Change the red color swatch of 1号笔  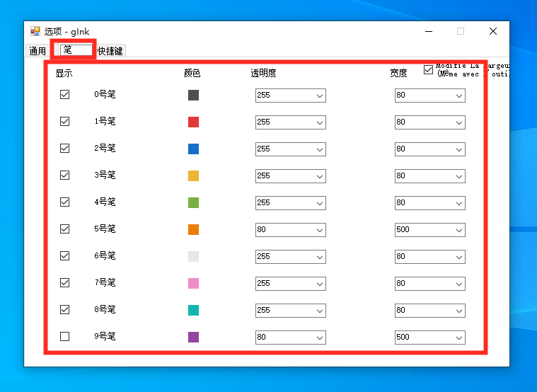point(193,122)
